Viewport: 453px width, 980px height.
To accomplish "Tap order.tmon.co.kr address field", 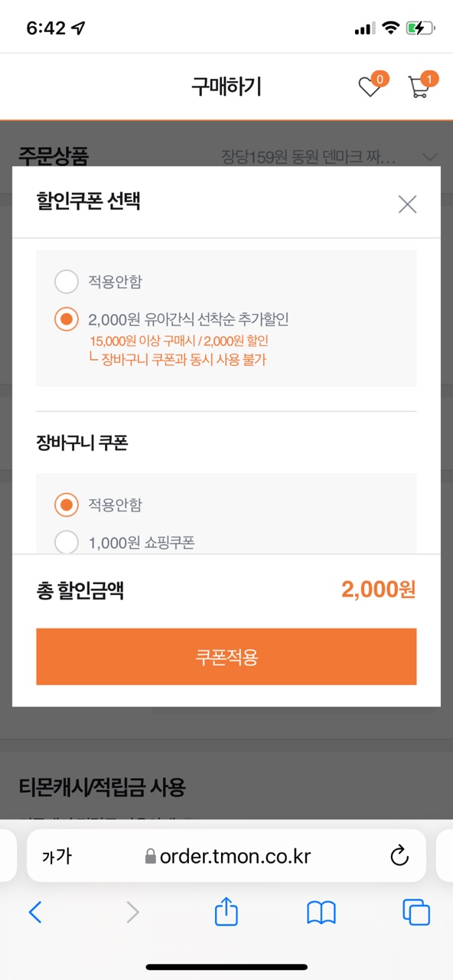I will point(226,856).
